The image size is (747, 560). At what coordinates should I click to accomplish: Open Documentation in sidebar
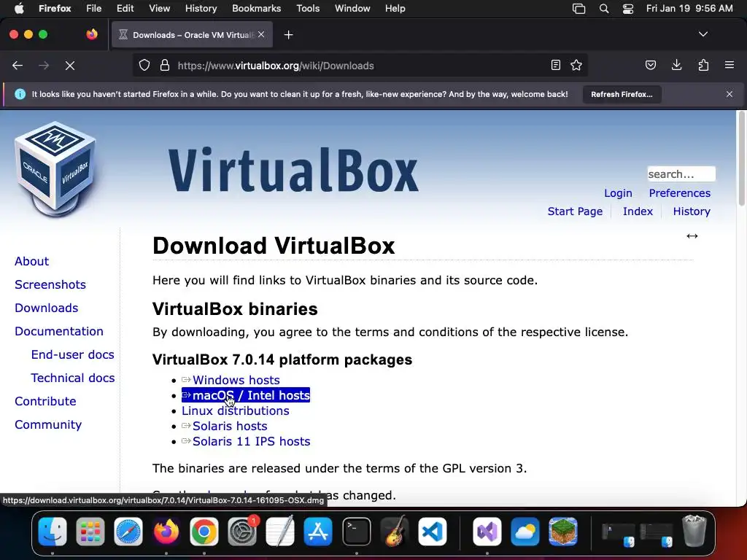click(58, 331)
